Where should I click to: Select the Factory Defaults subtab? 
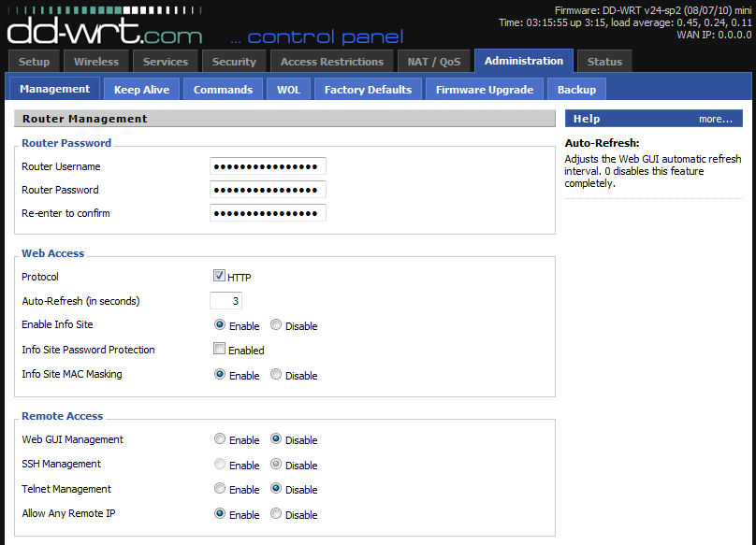tap(368, 90)
